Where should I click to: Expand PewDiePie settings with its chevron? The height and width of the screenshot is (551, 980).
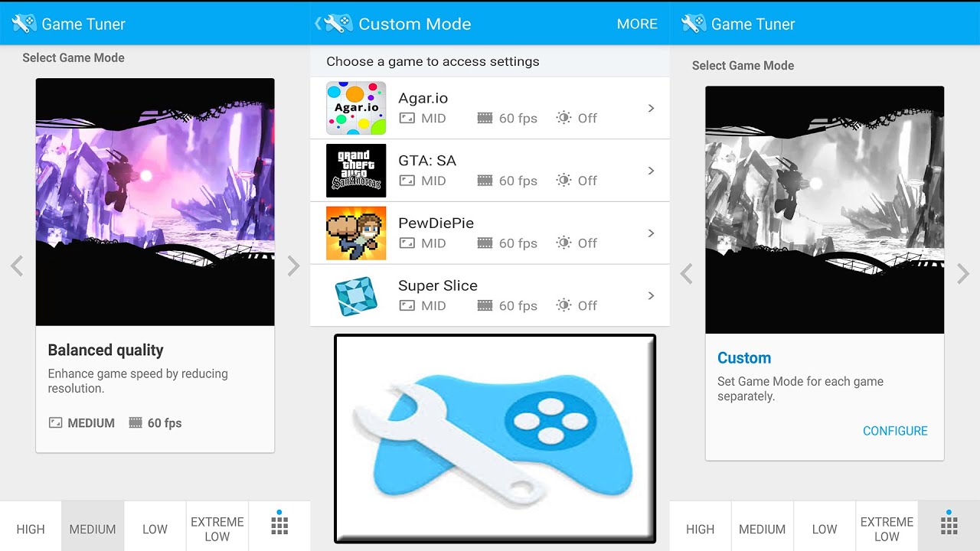click(x=651, y=233)
